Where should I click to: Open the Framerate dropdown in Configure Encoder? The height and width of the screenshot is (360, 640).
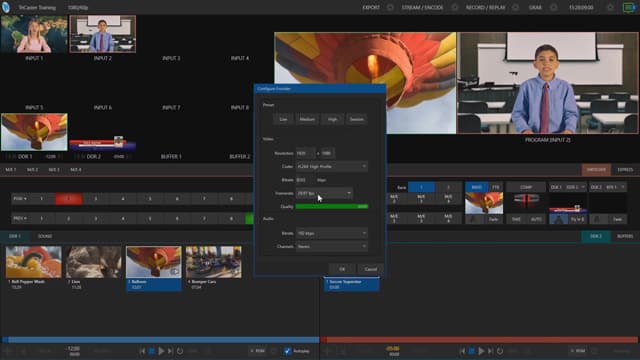[x=324, y=193]
